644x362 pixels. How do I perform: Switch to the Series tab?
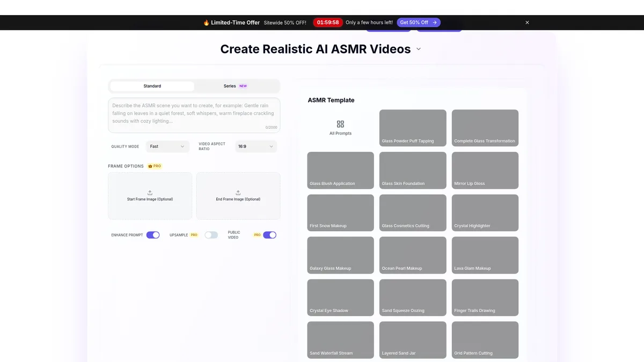coord(236,86)
